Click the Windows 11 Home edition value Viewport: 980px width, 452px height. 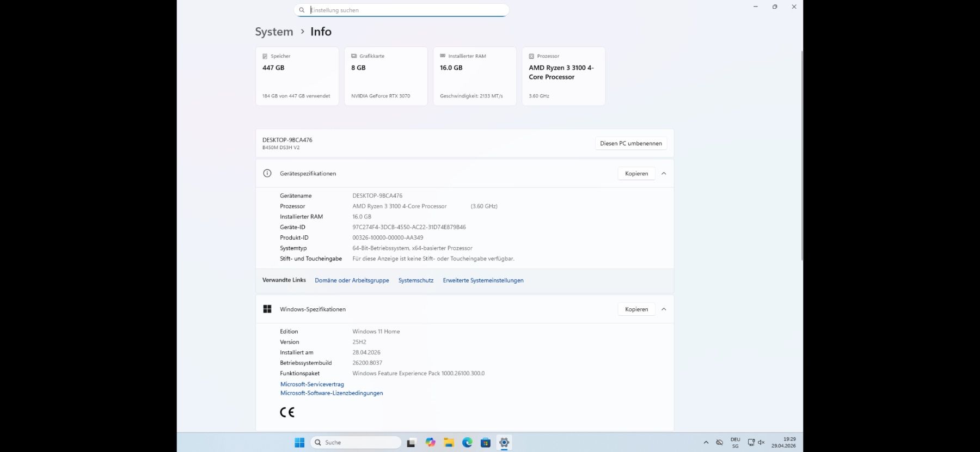pyautogui.click(x=376, y=331)
